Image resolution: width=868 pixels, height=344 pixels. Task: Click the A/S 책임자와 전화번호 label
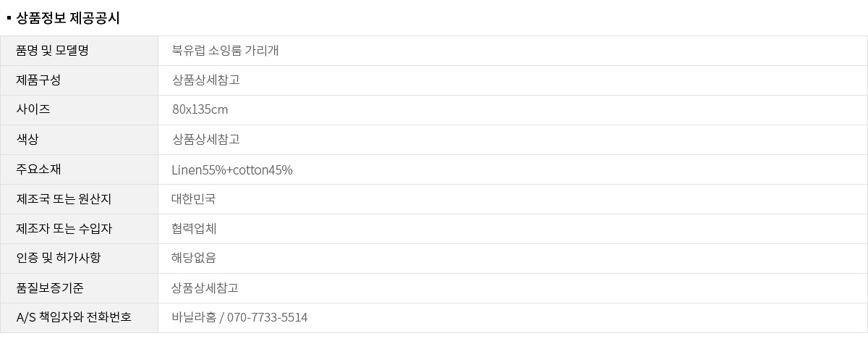74,317
